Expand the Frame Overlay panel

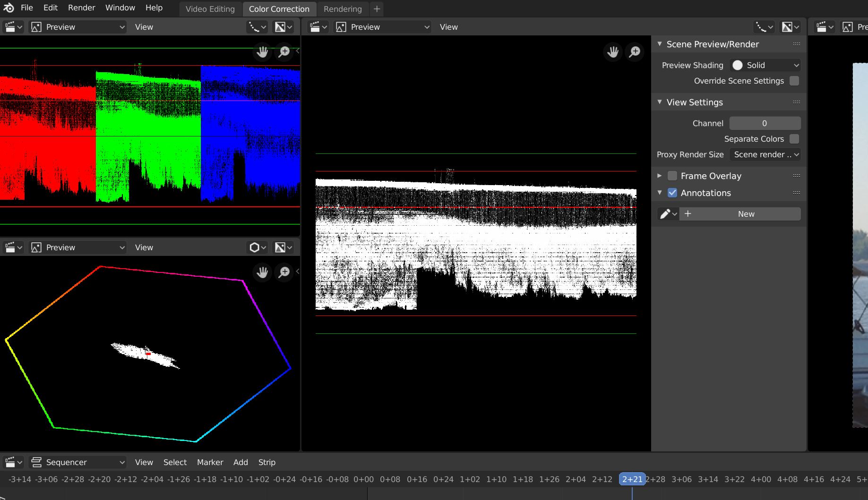coord(659,176)
